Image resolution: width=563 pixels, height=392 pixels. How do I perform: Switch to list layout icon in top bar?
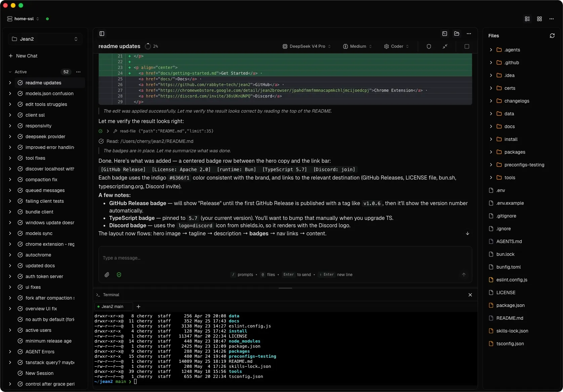[527, 19]
